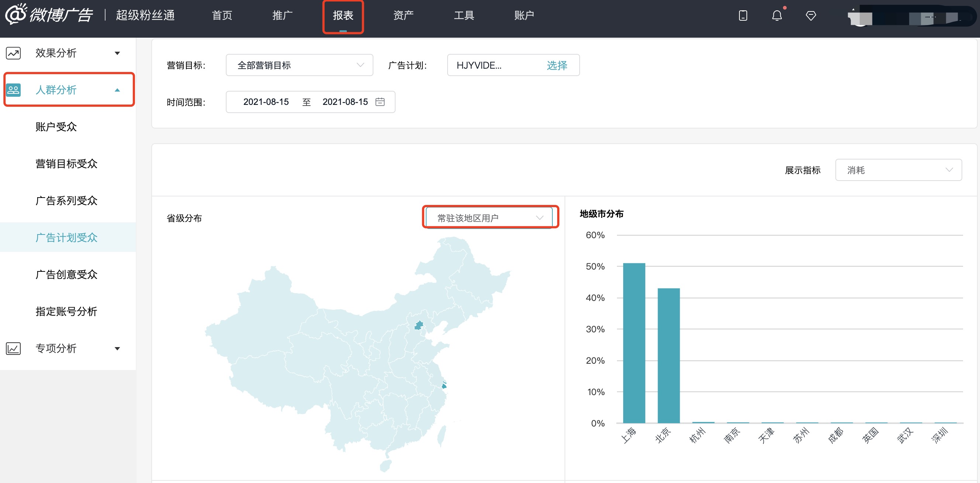Open the 报表 tab

[x=343, y=15]
